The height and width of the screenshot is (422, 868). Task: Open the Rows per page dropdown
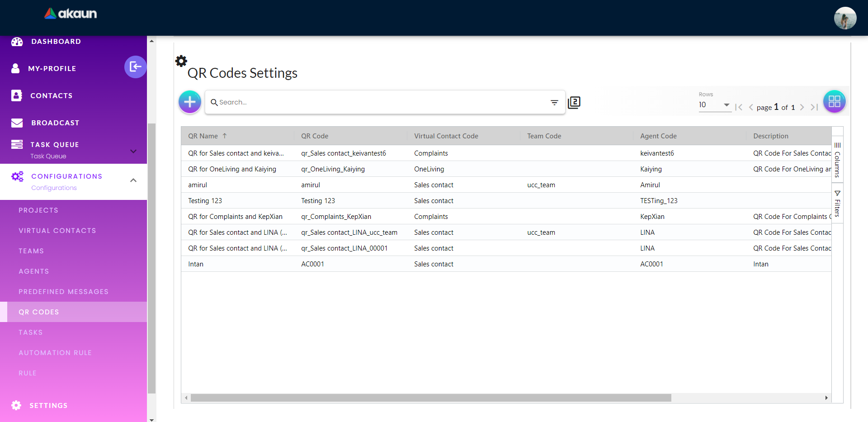point(714,105)
